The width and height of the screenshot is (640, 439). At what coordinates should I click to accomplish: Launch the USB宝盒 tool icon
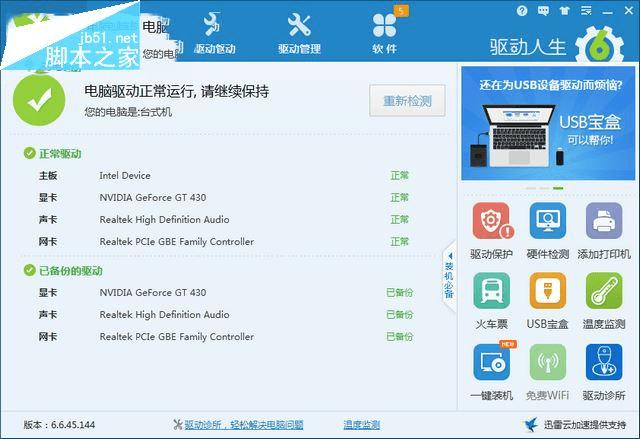(x=548, y=291)
